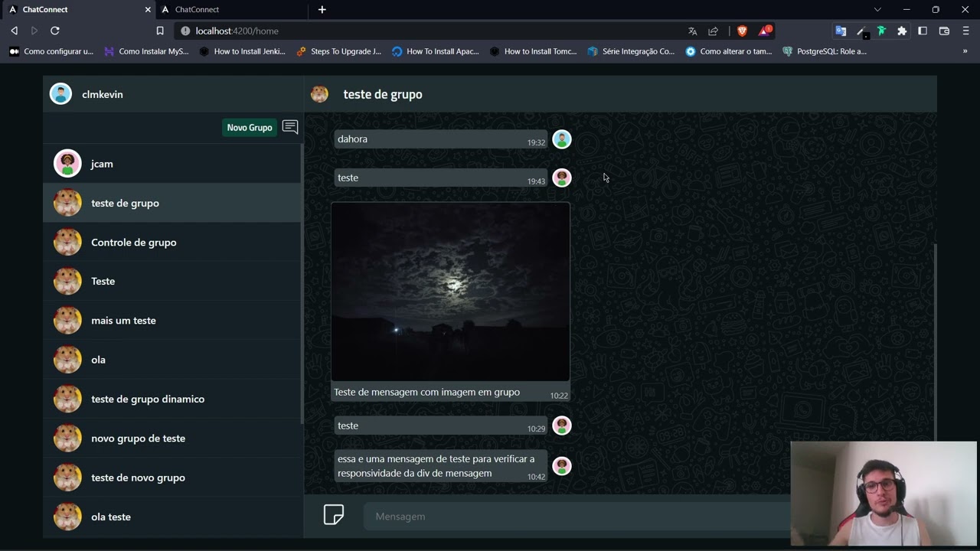980x551 pixels.
Task: Click jcam contact avatar
Action: [67, 164]
